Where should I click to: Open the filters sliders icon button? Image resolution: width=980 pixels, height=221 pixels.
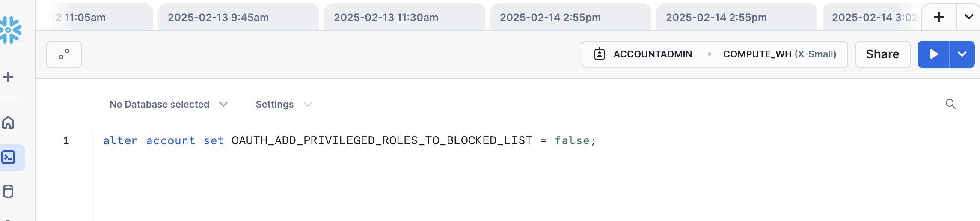[x=64, y=54]
